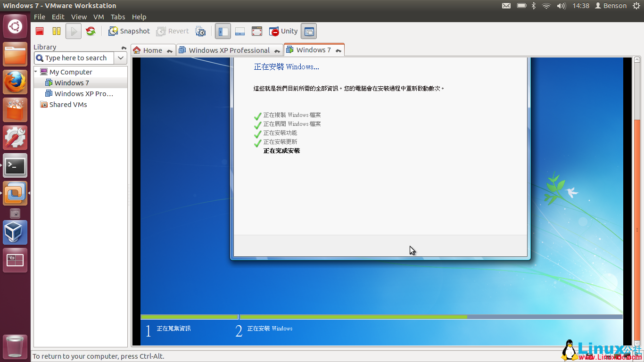Switch to Unity mode
The image size is (644, 362).
click(283, 31)
